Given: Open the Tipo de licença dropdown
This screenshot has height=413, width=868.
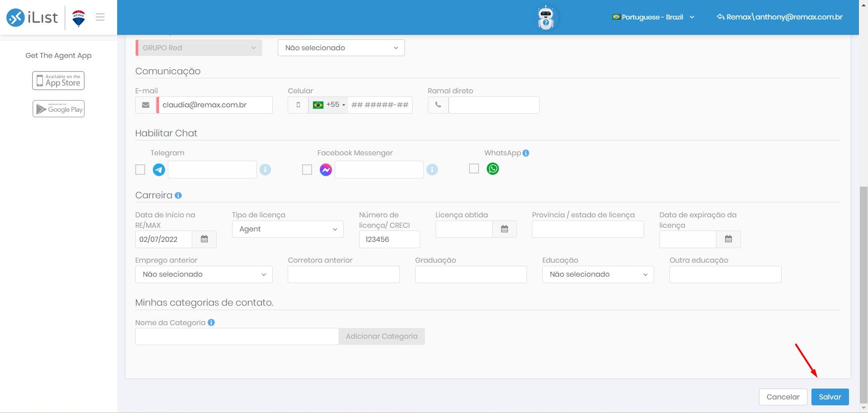Looking at the screenshot, I should click(288, 229).
